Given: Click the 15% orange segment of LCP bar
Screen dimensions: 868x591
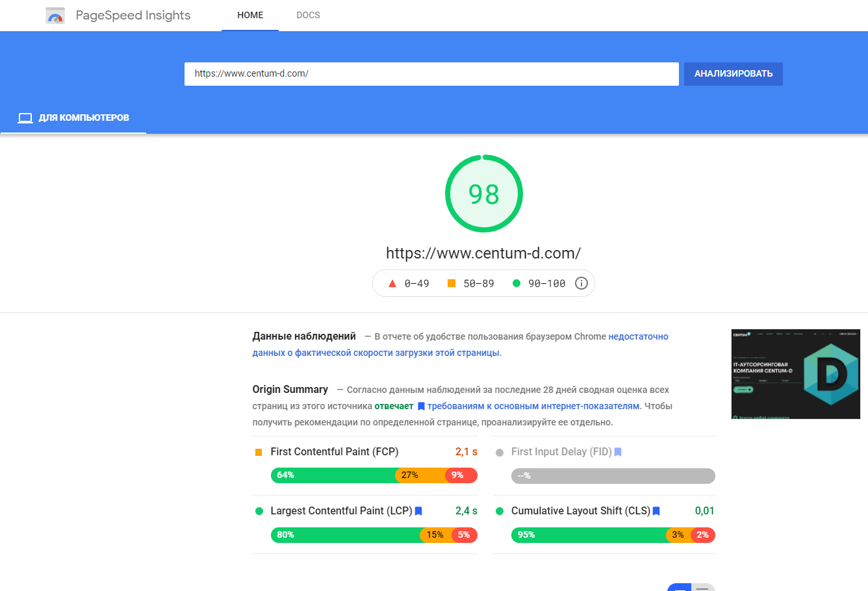Looking at the screenshot, I should pos(435,535).
